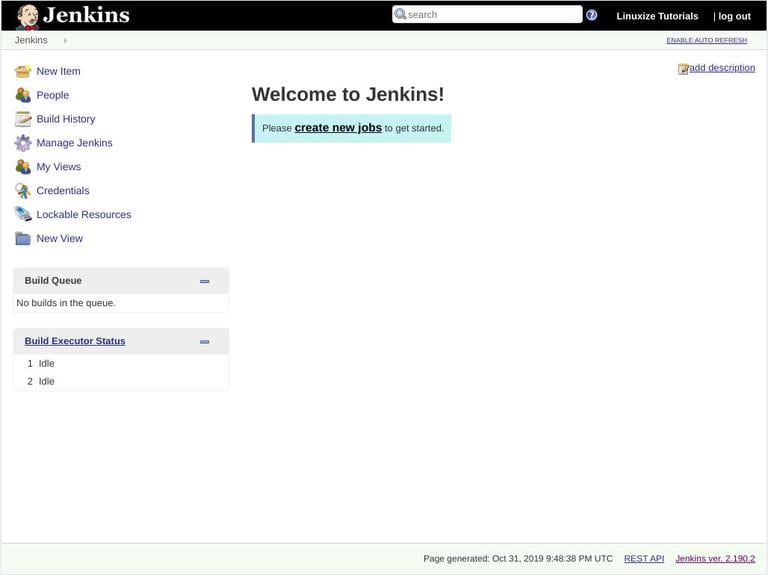Open search help question mark icon
The image size is (768, 575).
592,15
